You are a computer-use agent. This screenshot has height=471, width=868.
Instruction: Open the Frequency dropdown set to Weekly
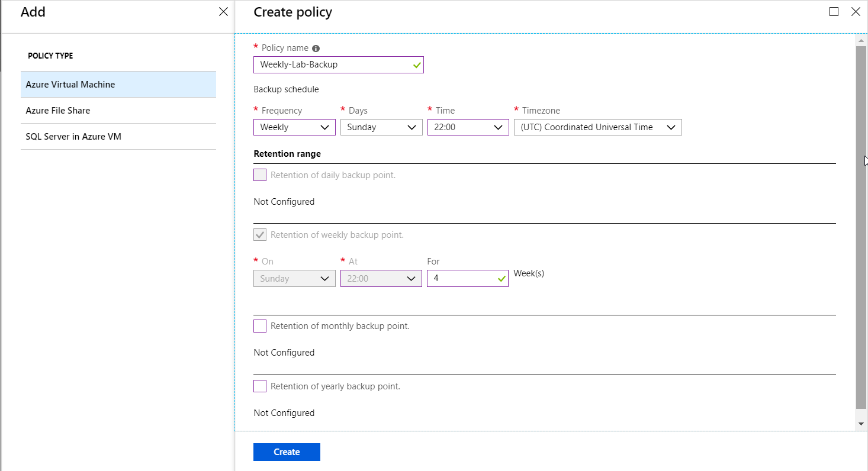click(294, 127)
